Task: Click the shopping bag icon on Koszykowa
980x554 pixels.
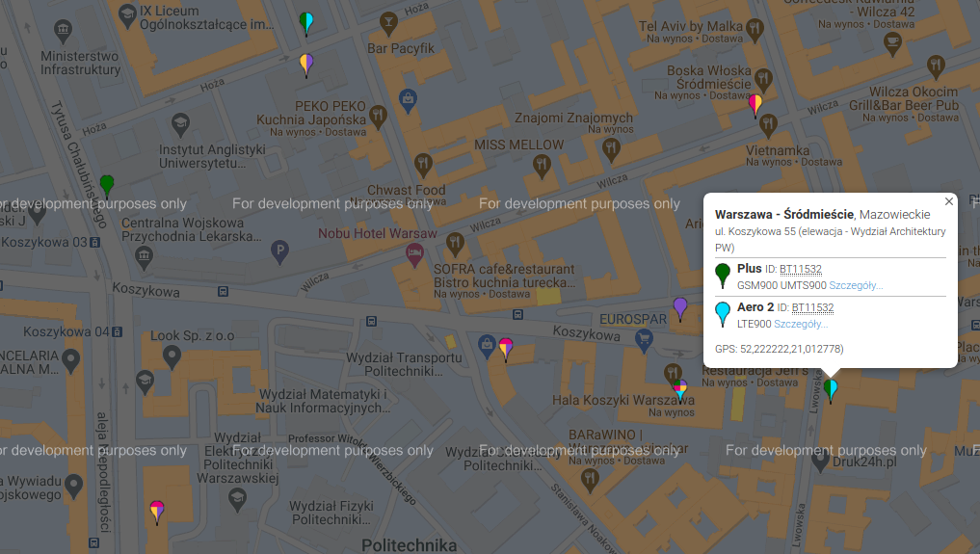Action: [487, 346]
